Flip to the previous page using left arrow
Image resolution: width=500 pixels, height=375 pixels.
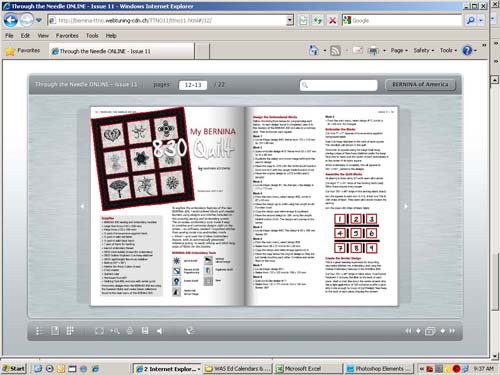(82, 206)
